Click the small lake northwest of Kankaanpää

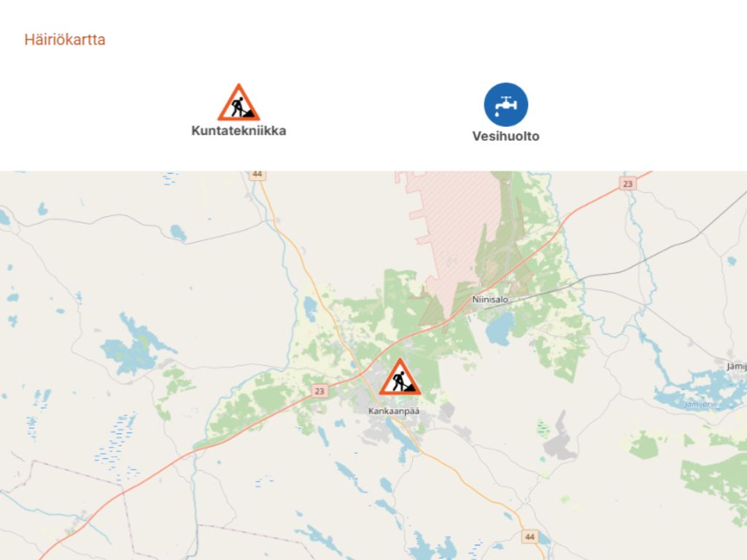(x=310, y=308)
